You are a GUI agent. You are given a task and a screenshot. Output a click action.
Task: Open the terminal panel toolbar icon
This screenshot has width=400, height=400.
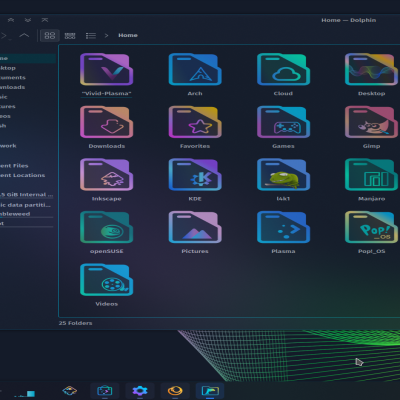(5, 36)
